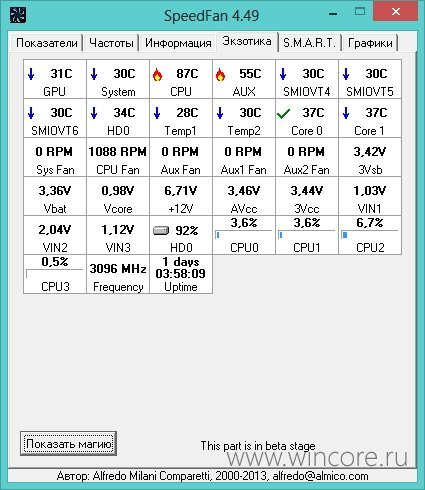Click the CPU0 usage bar
Image resolution: width=425 pixels, height=490 pixels.
243,235
